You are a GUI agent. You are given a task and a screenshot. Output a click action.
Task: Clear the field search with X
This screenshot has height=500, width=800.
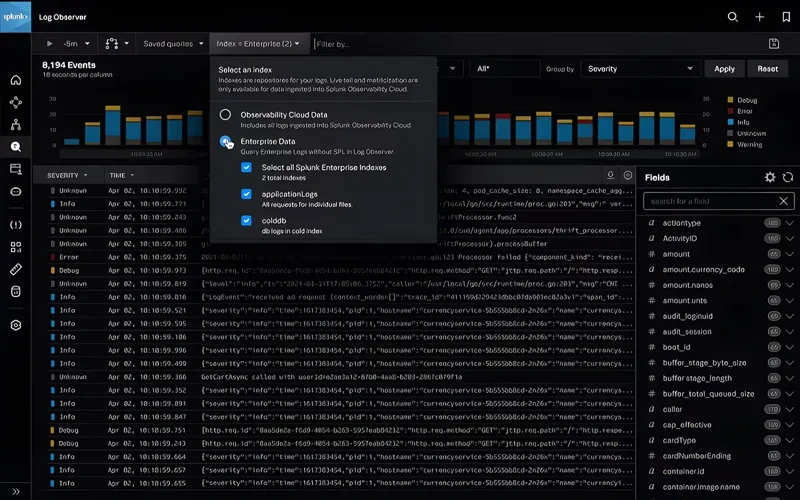[x=784, y=201]
